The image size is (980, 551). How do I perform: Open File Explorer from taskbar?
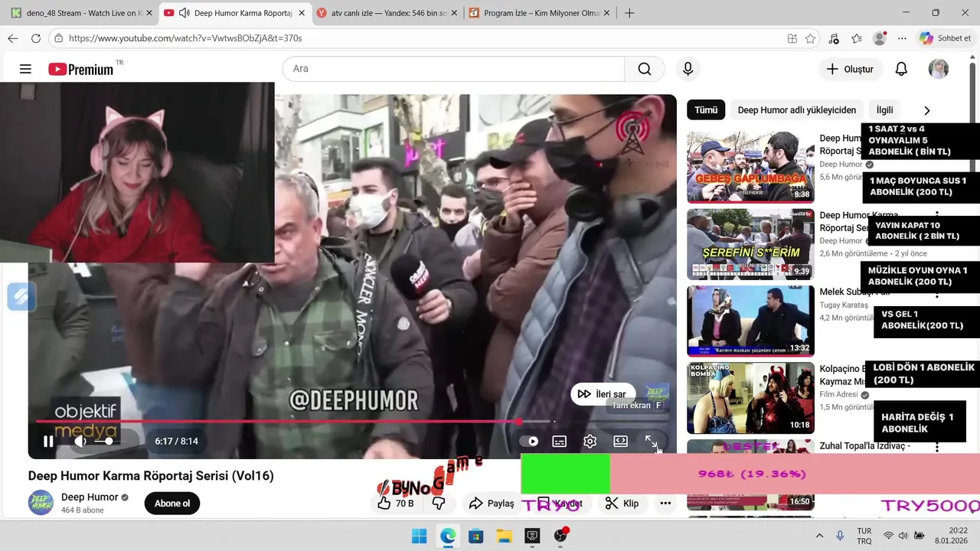pos(504,536)
